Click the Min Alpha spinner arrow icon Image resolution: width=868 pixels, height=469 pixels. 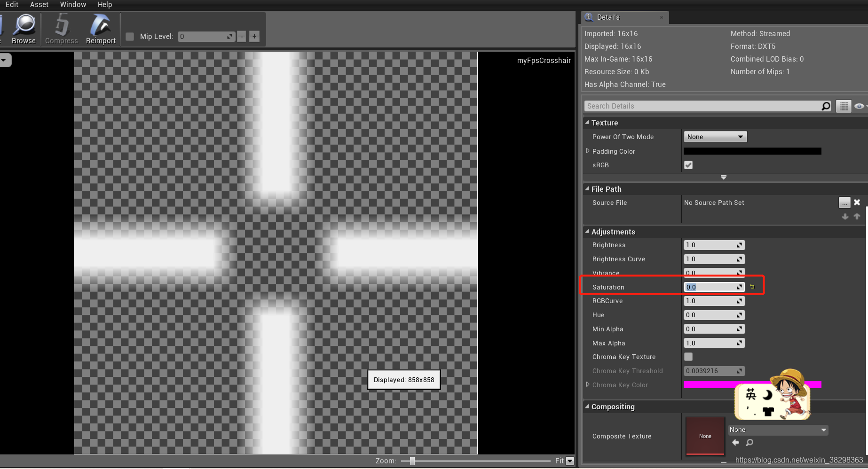740,329
